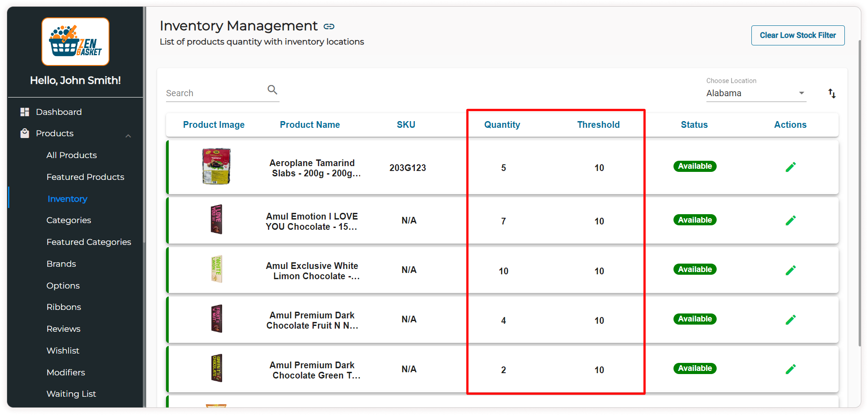Click the Status column header
Screen dimensions: 868x415
pos(694,125)
